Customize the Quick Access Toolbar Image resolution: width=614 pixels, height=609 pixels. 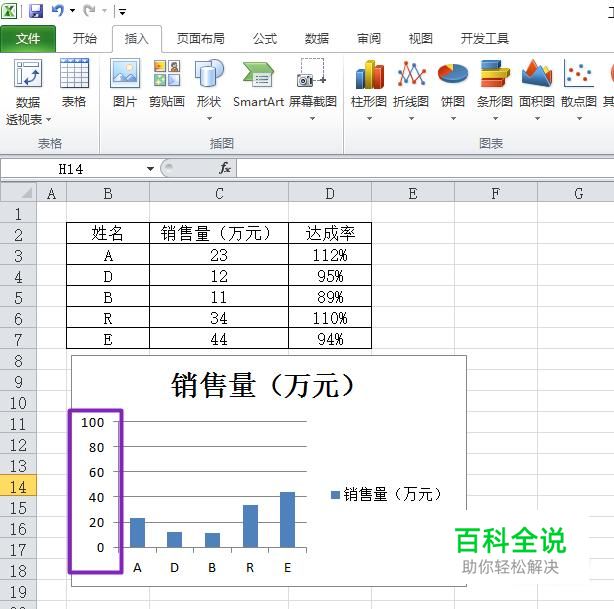[123, 12]
